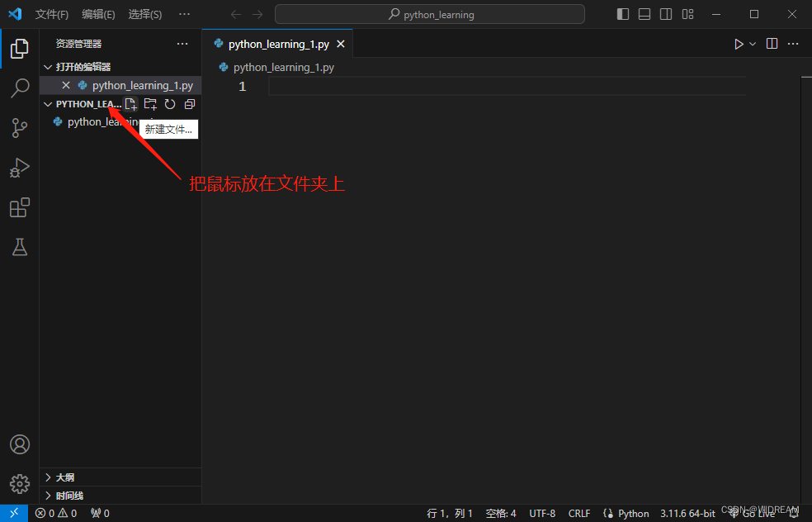Collapse all folders in explorer

(x=190, y=104)
